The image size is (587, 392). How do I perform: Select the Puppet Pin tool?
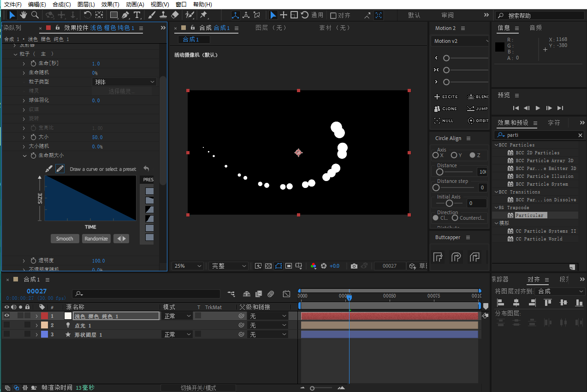(203, 15)
